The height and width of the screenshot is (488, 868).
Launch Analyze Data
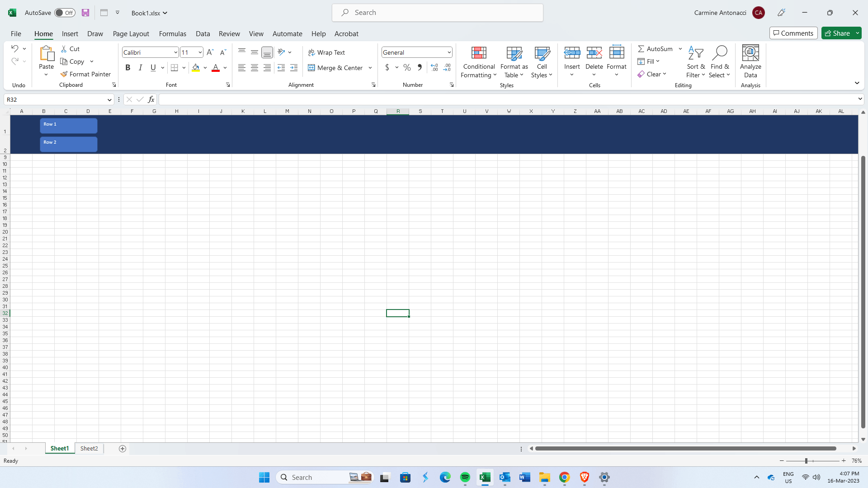750,62
